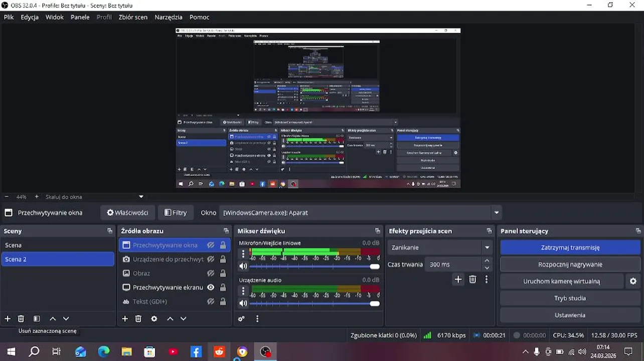Move selected scene down arrow
This screenshot has height=361, width=644.
tap(66, 318)
